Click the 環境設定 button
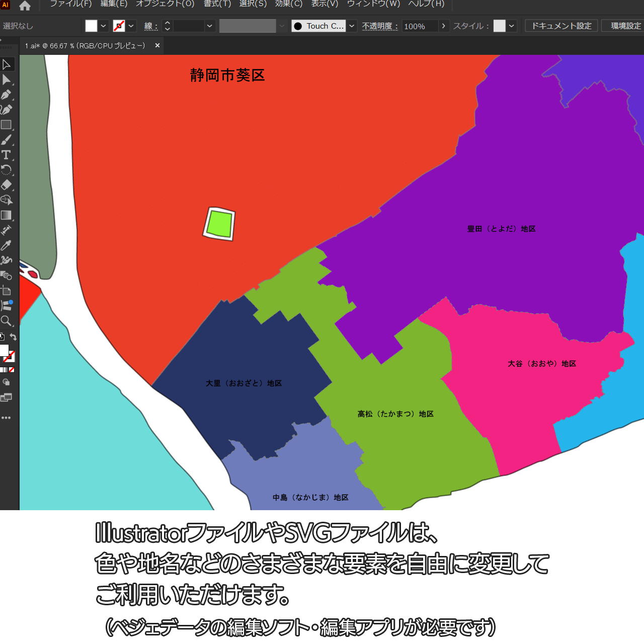Screen dimensions: 644x644 click(625, 26)
